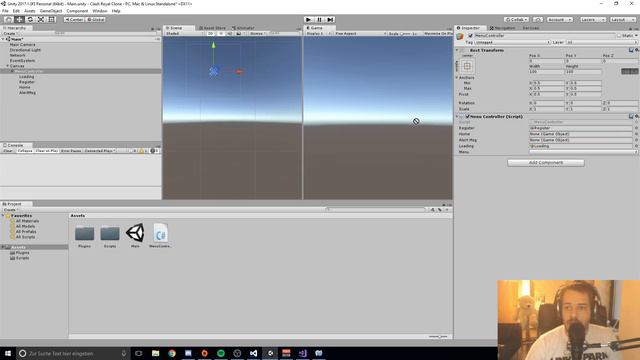Enable or disable Menu Controller script
The image size is (640, 360).
pos(468,116)
